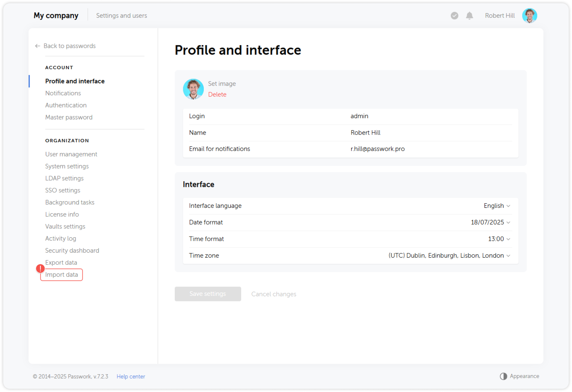
Task: Click the back arrow next to Back to passwords
Action: click(x=37, y=46)
